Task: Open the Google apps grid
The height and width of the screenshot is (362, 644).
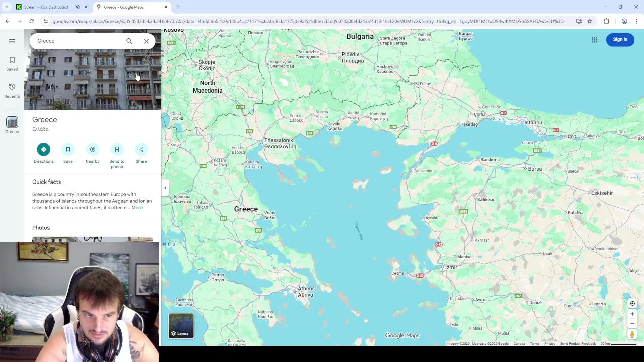Action: pyautogui.click(x=595, y=40)
